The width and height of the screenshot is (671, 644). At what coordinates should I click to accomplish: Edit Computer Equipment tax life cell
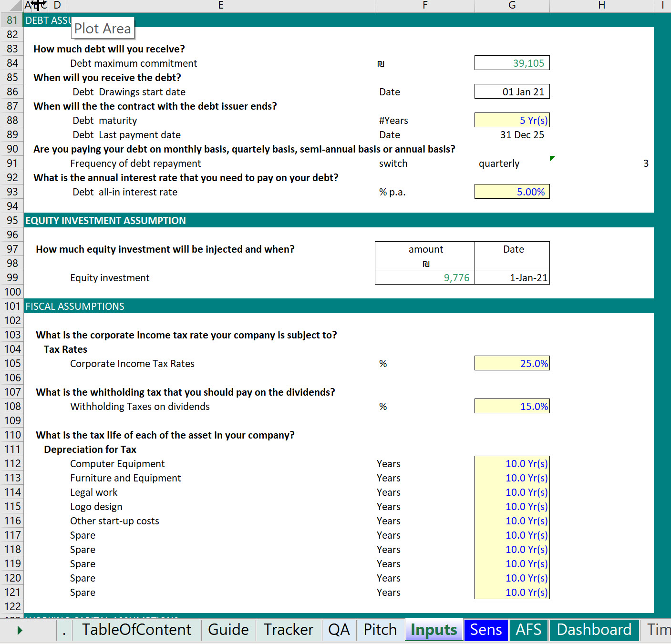[512, 463]
